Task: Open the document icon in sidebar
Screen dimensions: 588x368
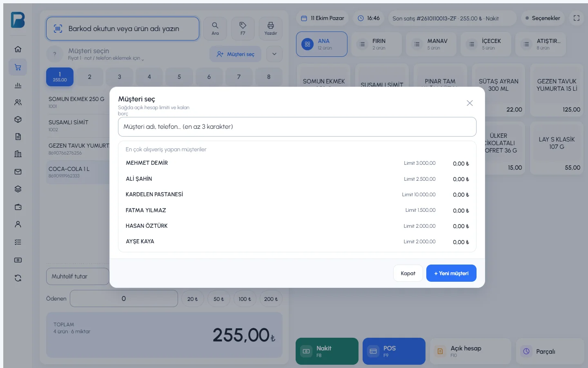Action: 18,137
